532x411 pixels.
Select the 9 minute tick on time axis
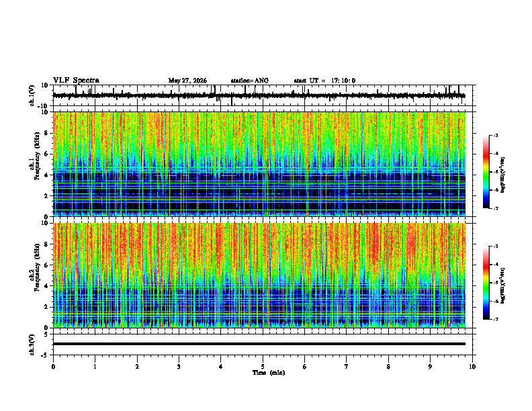[x=430, y=367]
